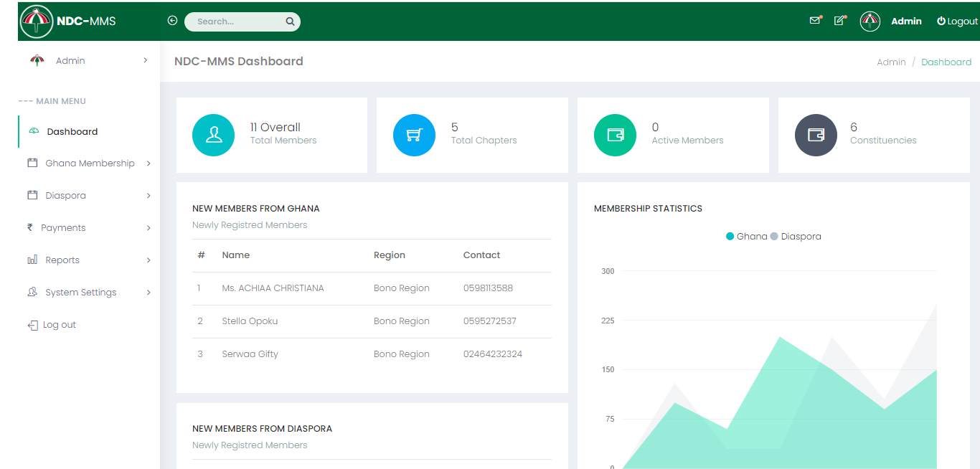Click the Admin avatar in top bar
980x469 pixels.
870,22
